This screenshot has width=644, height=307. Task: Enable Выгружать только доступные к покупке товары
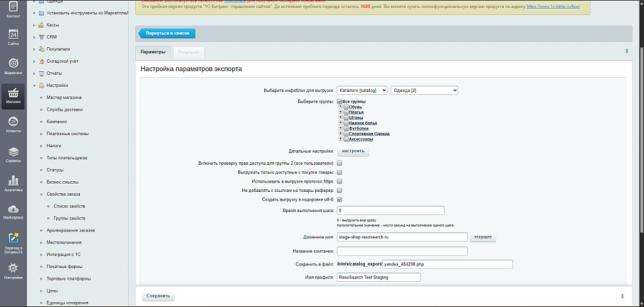click(340, 172)
